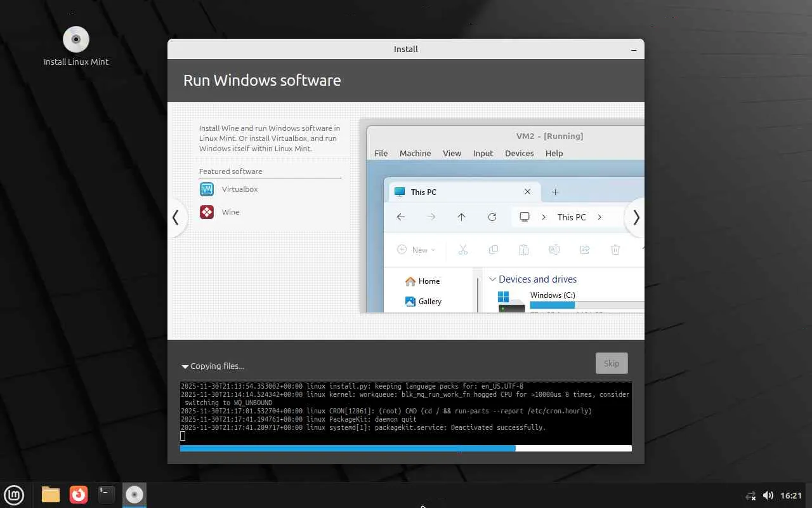812x508 pixels.
Task: Open the Devices menu in VM2 screenshot
Action: click(520, 153)
